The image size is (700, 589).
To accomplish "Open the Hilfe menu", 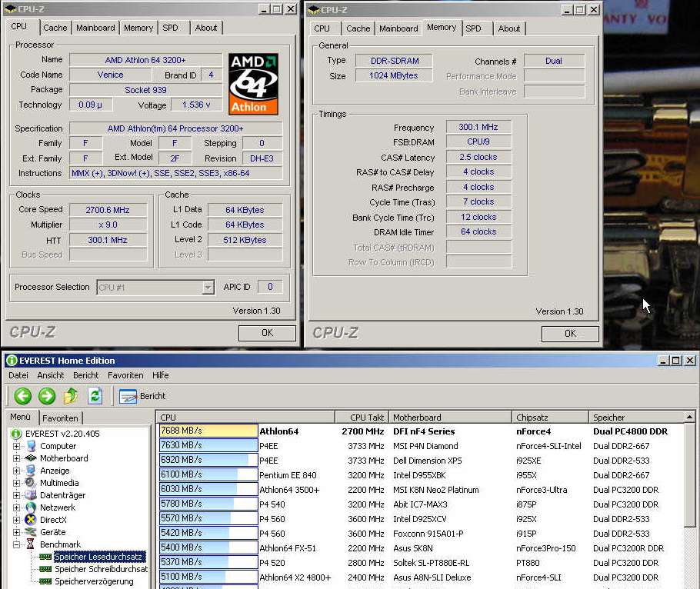I will pos(160,375).
